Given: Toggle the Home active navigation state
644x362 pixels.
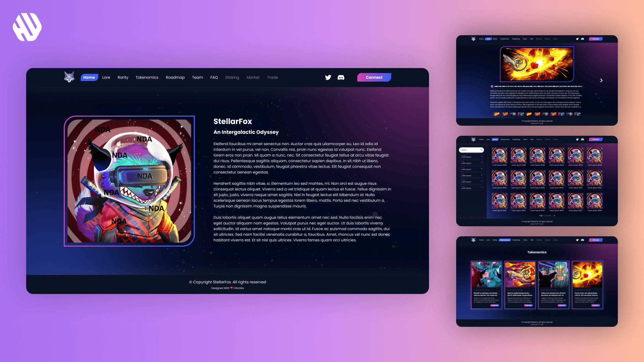Looking at the screenshot, I should [88, 77].
